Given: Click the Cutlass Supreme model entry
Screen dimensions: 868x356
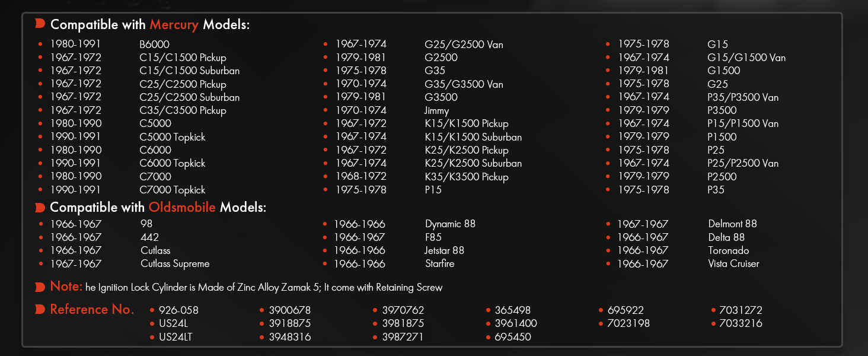Looking at the screenshot, I should (175, 263).
